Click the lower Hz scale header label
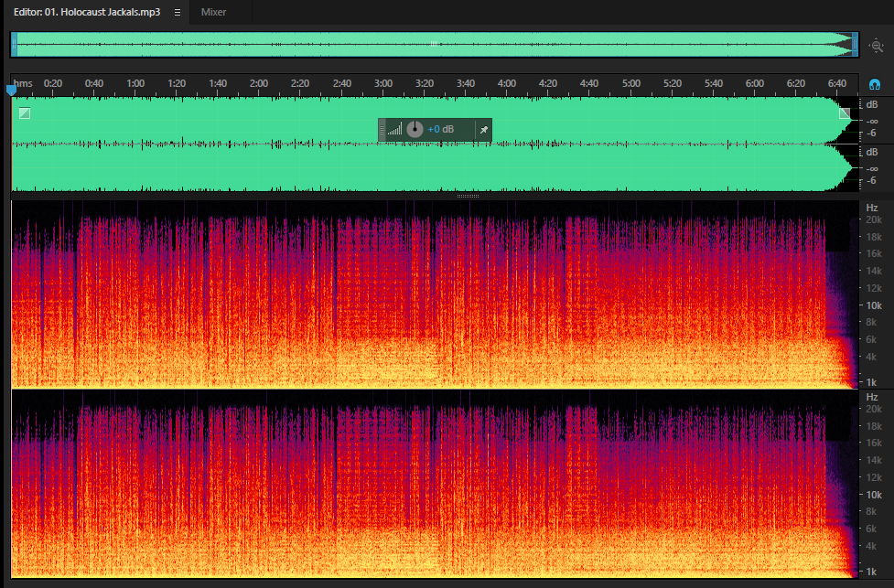 [872, 397]
